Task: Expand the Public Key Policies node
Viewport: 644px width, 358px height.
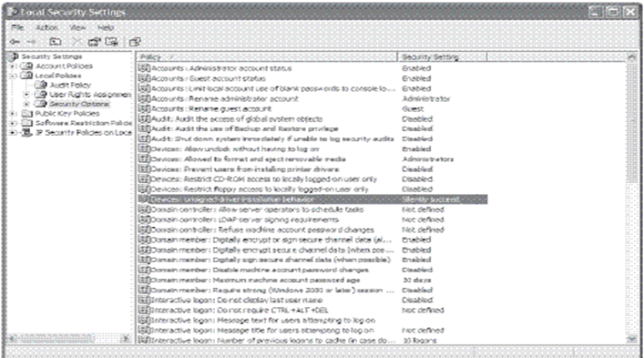Action: (13, 114)
